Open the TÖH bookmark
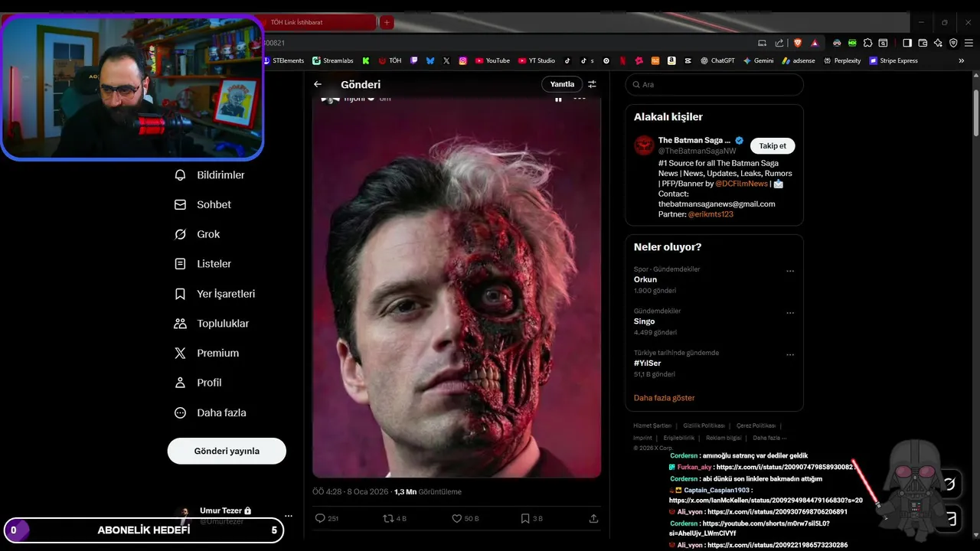Image resolution: width=980 pixels, height=551 pixels. [390, 60]
